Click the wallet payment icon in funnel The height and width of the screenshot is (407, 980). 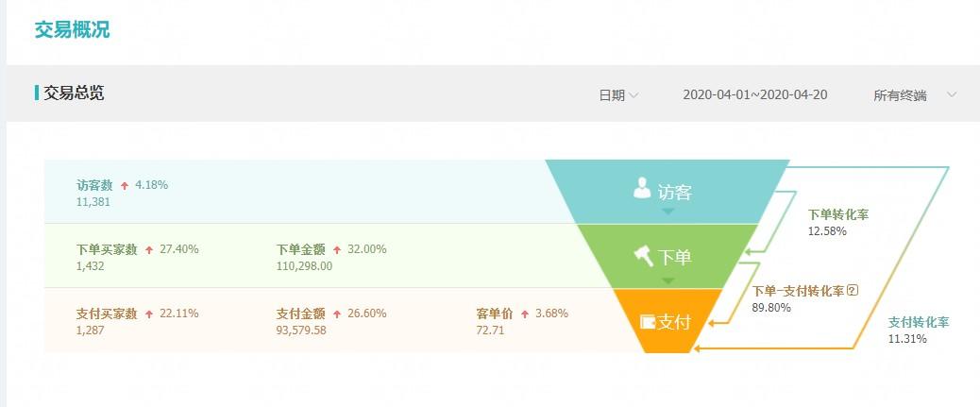click(648, 321)
